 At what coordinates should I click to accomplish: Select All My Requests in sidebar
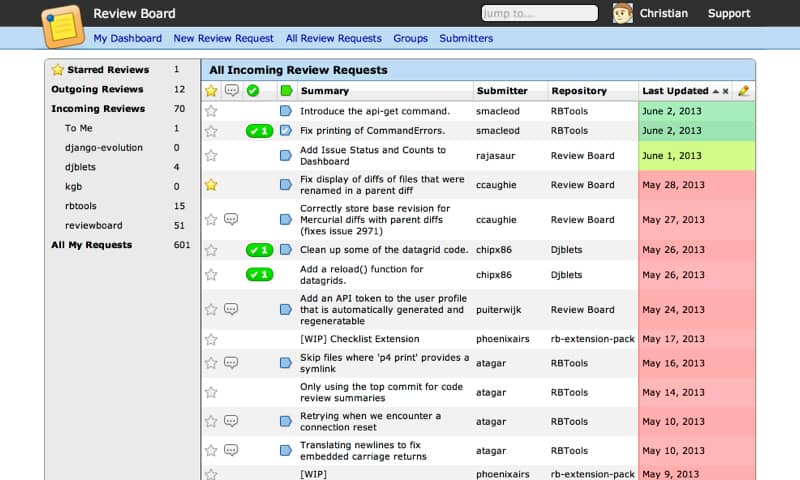pos(91,245)
